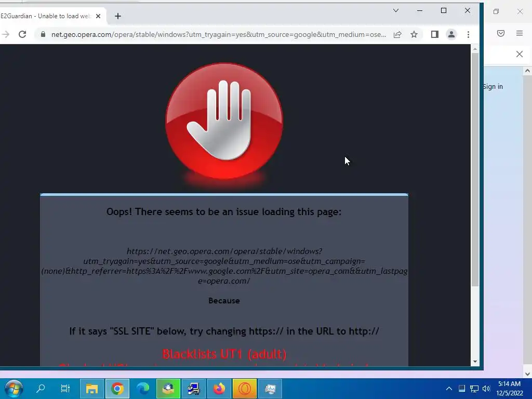The height and width of the screenshot is (399, 532).
Task: Open hamburger menu in background Firefox window
Action: 520,33
